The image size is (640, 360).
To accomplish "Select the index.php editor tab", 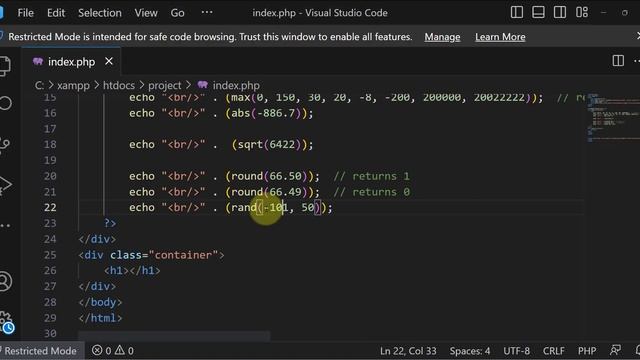I will 71,62.
